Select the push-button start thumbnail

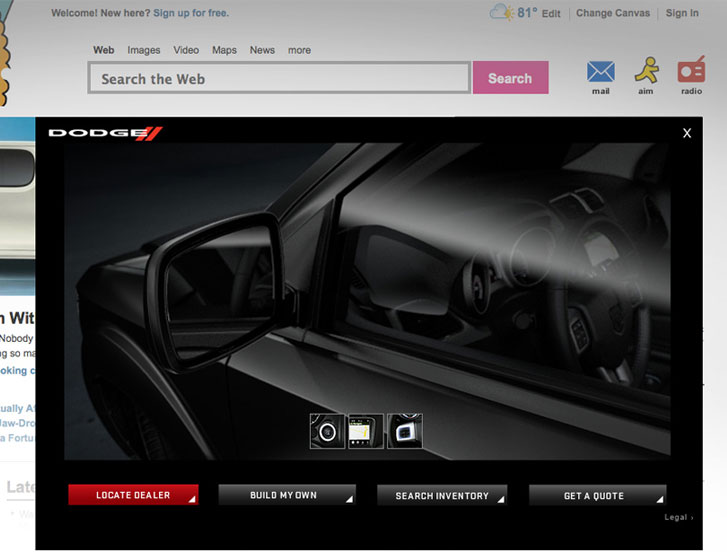(327, 431)
